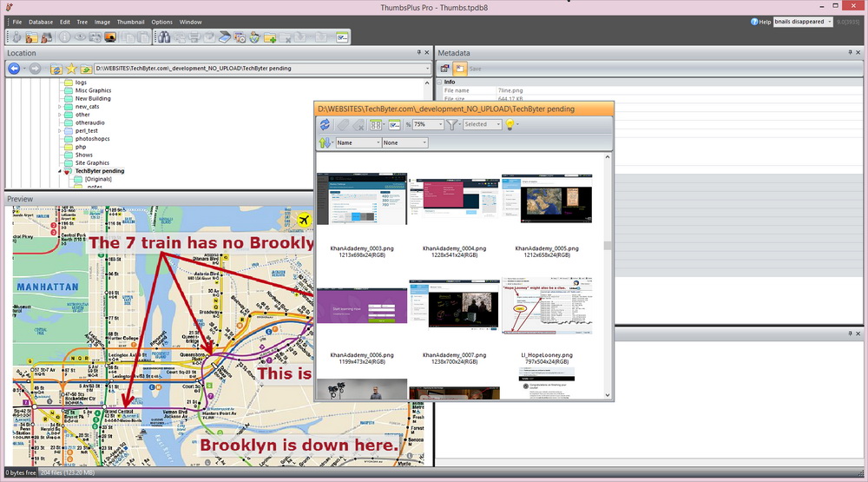Select KhanAcademy_0005.png thumbnail
The width and height of the screenshot is (868, 482).
click(547, 199)
